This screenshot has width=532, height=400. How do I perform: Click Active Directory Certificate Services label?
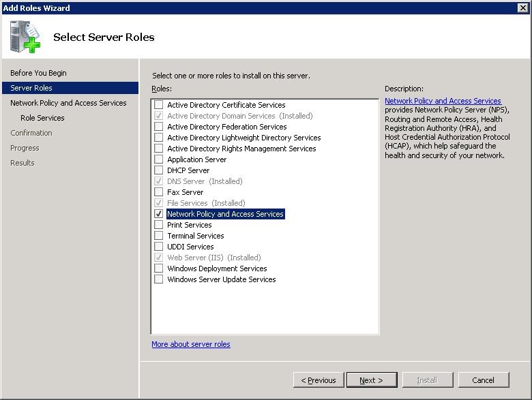(x=226, y=105)
